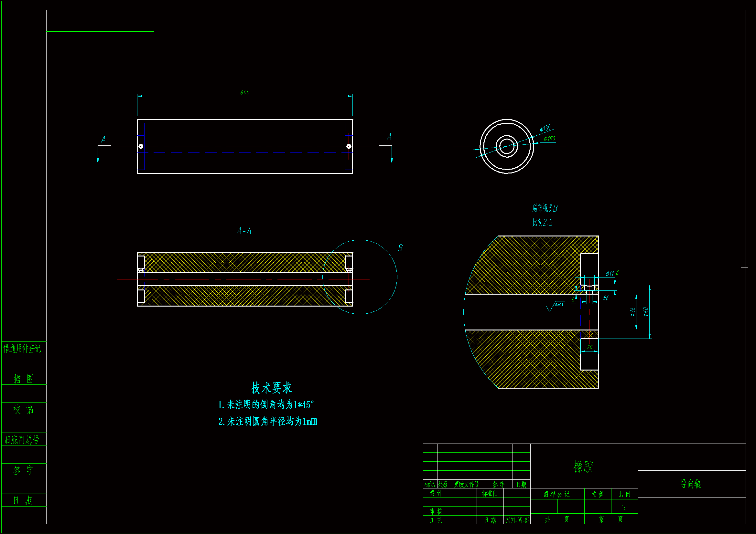This screenshot has width=756, height=534.
Task: Select the φ60 dimension in detail view
Action: (x=646, y=312)
